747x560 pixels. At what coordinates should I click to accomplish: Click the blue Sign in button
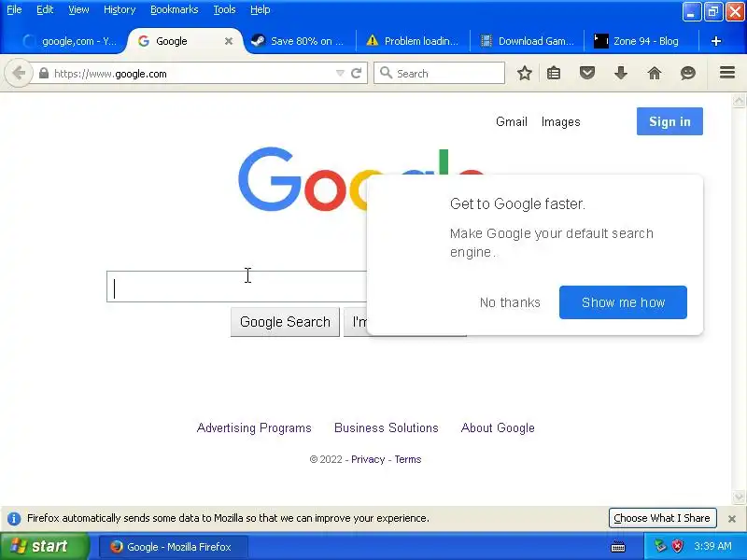pyautogui.click(x=669, y=121)
